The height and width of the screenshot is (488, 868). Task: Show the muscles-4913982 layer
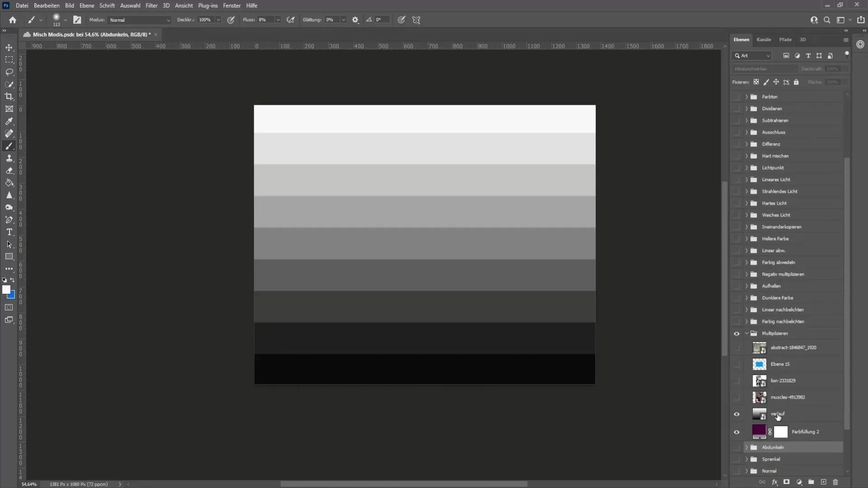click(736, 397)
